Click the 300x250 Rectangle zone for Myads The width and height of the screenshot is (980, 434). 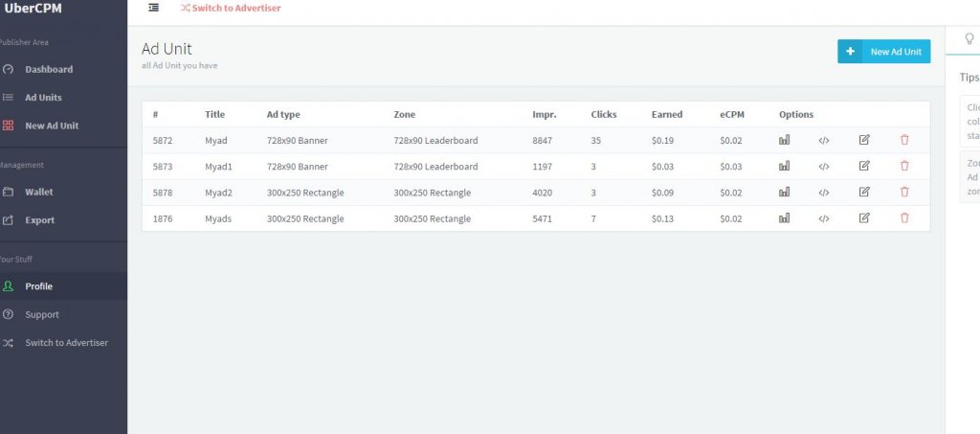(433, 218)
